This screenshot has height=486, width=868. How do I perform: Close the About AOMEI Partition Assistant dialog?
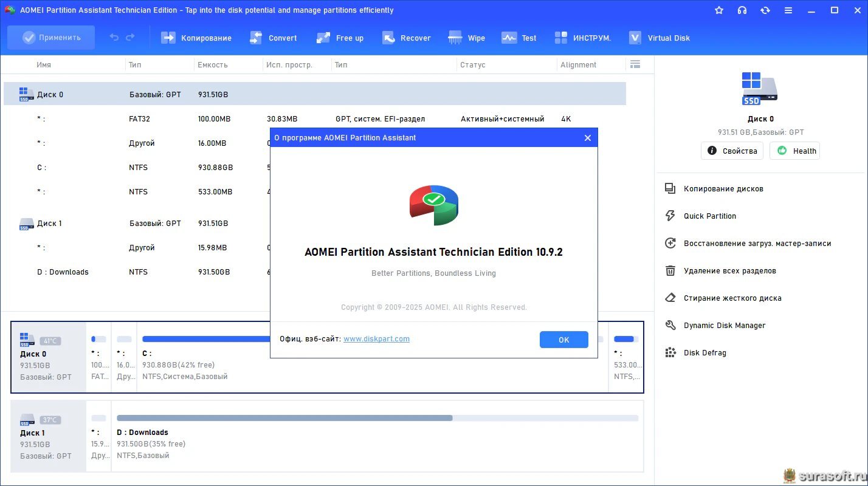(x=587, y=138)
